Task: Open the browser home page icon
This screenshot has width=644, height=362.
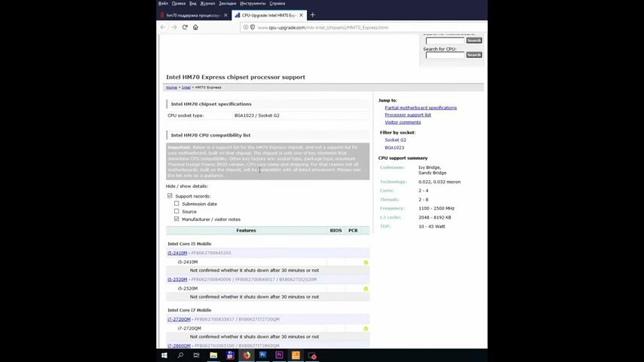Action: pyautogui.click(x=195, y=27)
